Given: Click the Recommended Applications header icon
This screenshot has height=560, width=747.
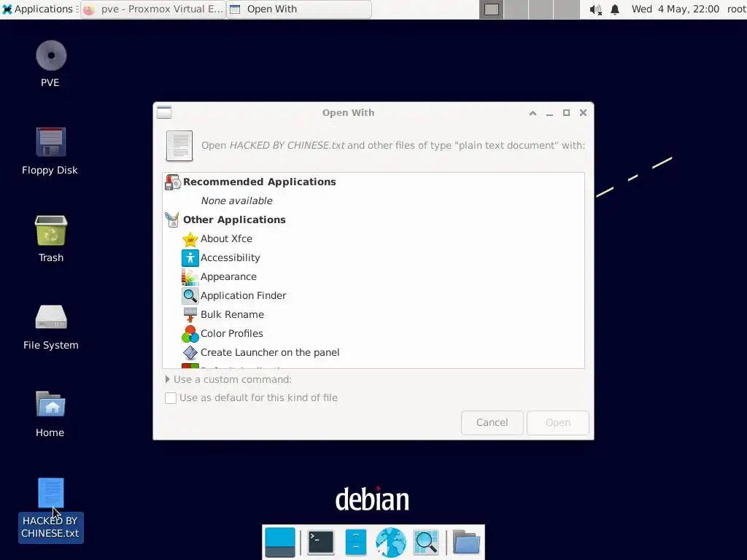Looking at the screenshot, I should click(x=172, y=182).
